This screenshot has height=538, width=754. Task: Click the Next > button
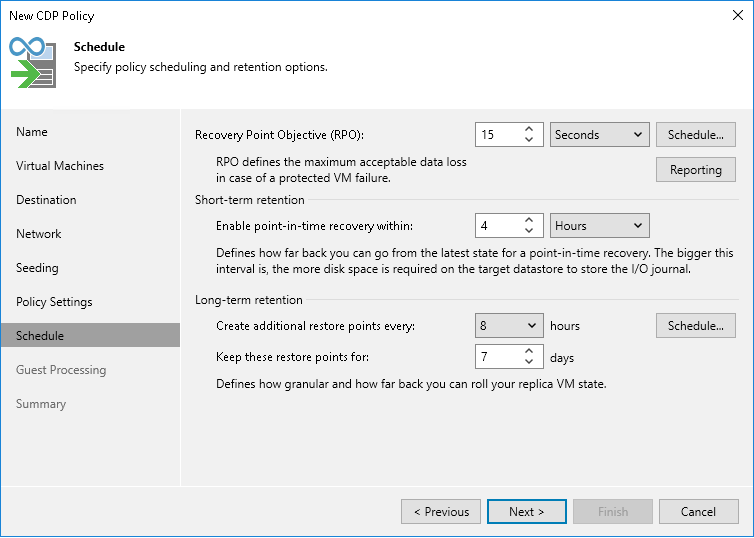click(x=527, y=512)
